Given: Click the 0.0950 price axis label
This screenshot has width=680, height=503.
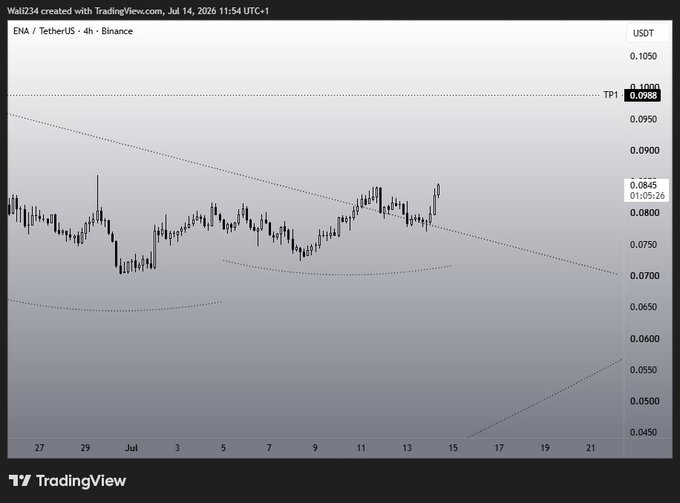Looking at the screenshot, I should tap(644, 119).
